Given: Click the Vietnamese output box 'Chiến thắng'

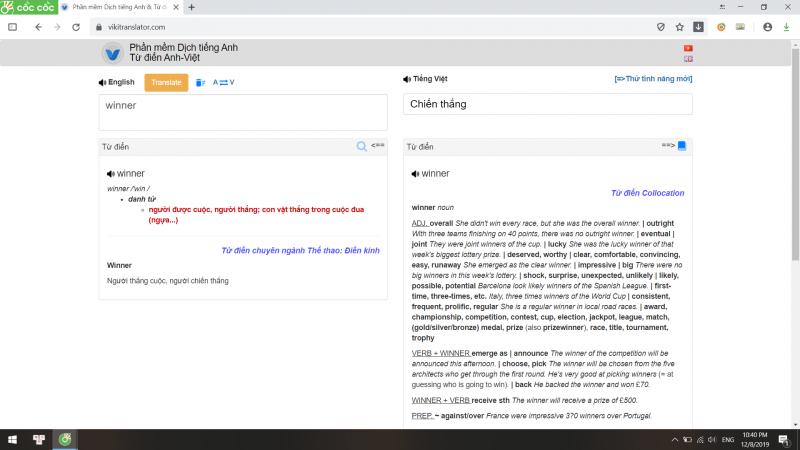Looking at the screenshot, I should pyautogui.click(x=548, y=104).
